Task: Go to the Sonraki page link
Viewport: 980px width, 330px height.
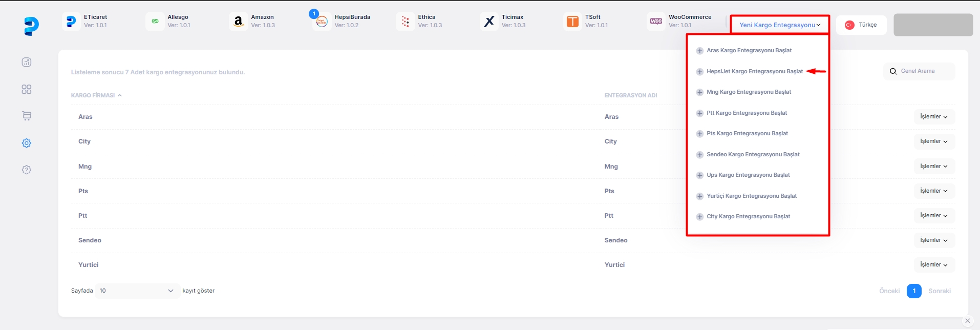Action: (939, 291)
